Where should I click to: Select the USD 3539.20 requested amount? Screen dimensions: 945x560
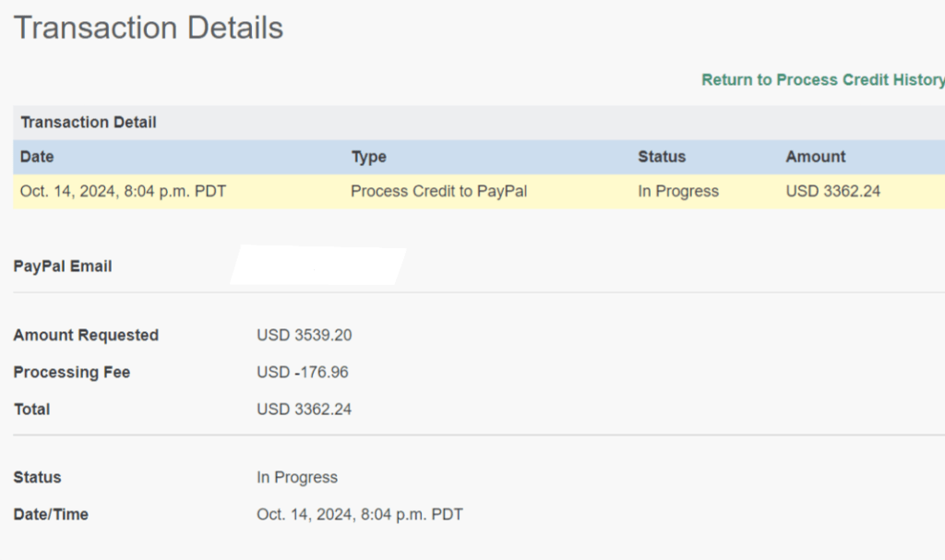coord(304,335)
